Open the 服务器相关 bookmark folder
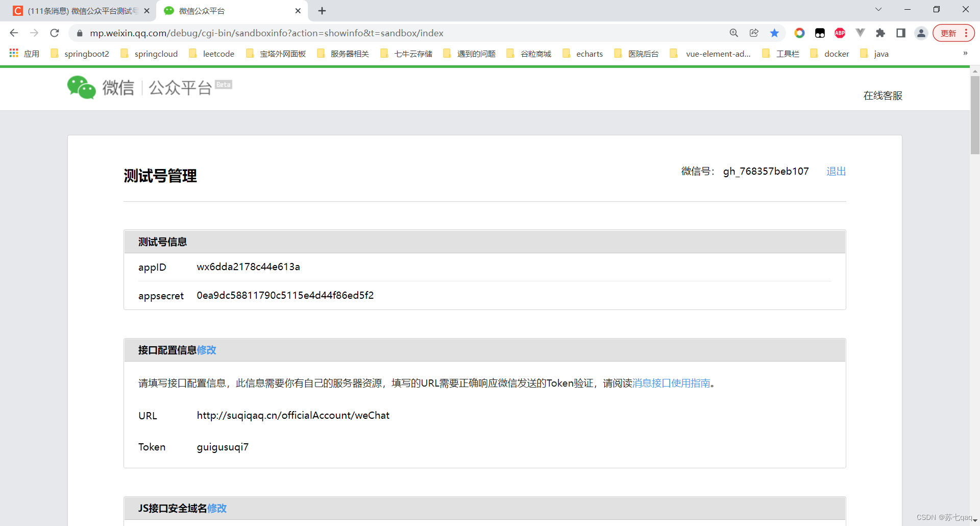This screenshot has height=526, width=980. 343,54
